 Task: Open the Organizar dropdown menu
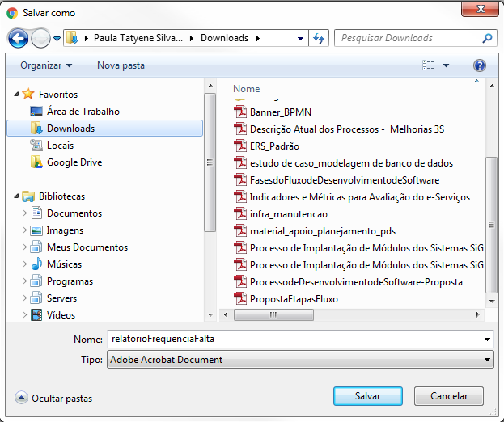point(46,65)
